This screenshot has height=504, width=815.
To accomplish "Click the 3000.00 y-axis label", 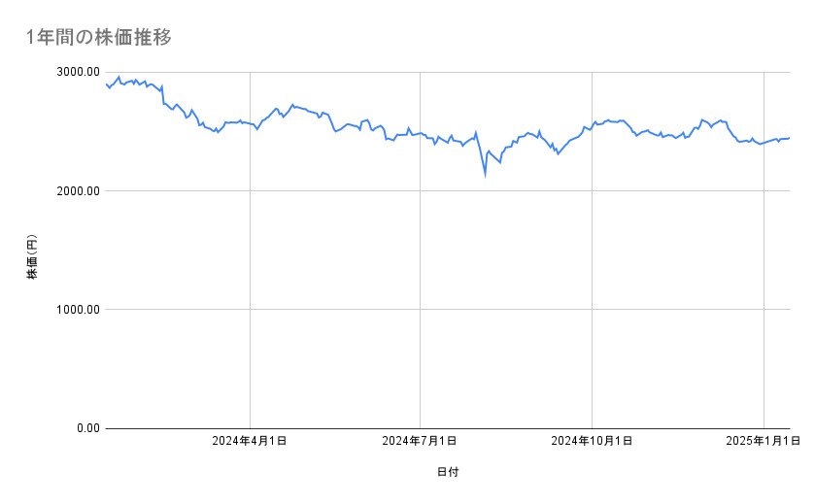I will (77, 72).
